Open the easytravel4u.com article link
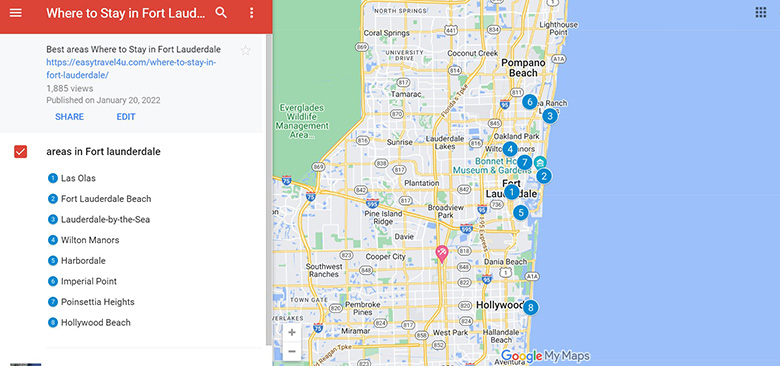780x366 pixels. pyautogui.click(x=131, y=69)
